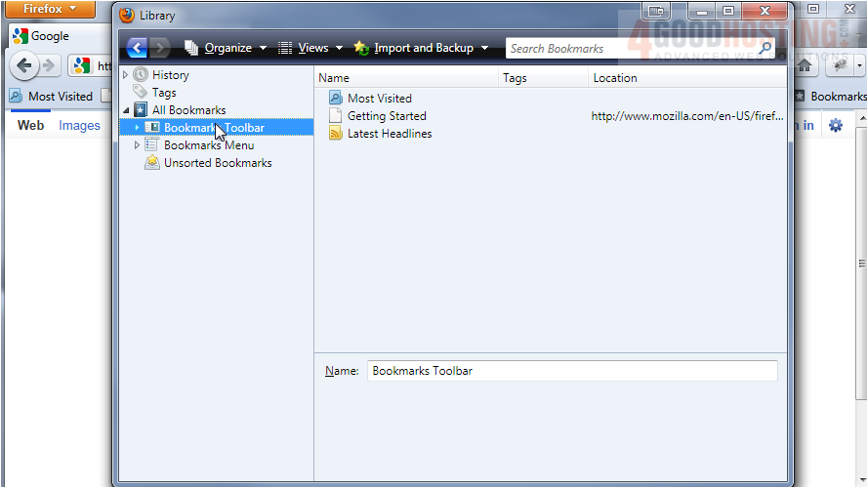
Task: Expand the History tree node
Action: coord(125,75)
